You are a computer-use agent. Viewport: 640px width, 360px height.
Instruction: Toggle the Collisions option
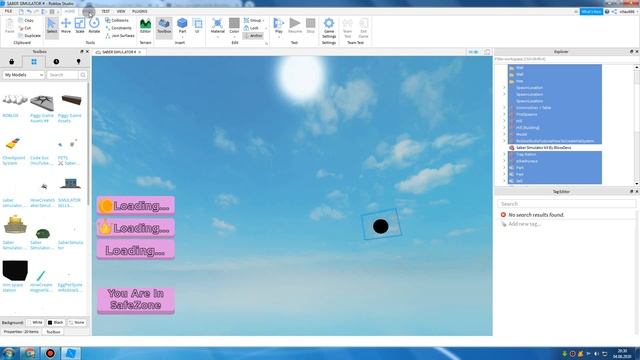click(x=117, y=20)
